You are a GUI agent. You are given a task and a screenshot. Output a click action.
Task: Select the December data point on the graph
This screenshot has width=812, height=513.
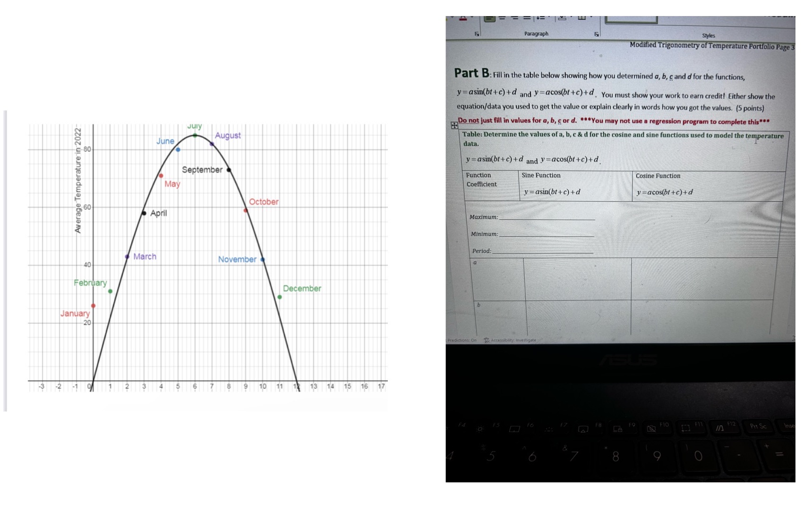(x=280, y=297)
